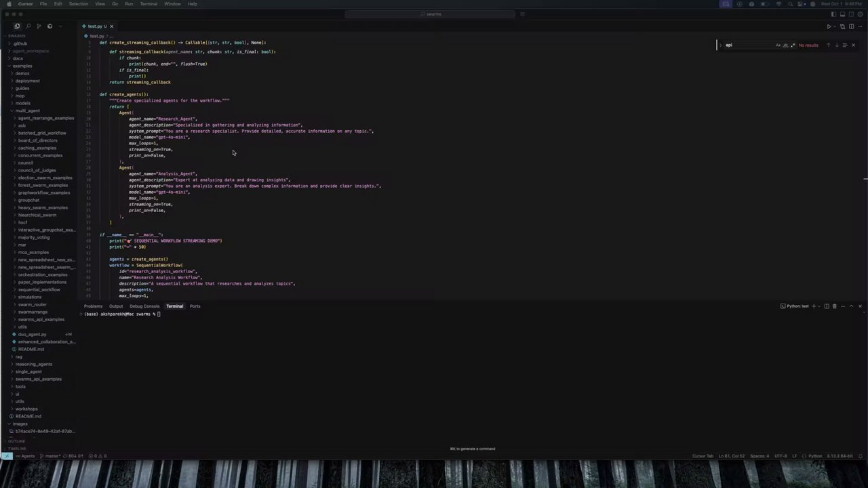Kill terminal with trash icon
Image resolution: width=868 pixels, height=488 pixels.
tap(834, 306)
